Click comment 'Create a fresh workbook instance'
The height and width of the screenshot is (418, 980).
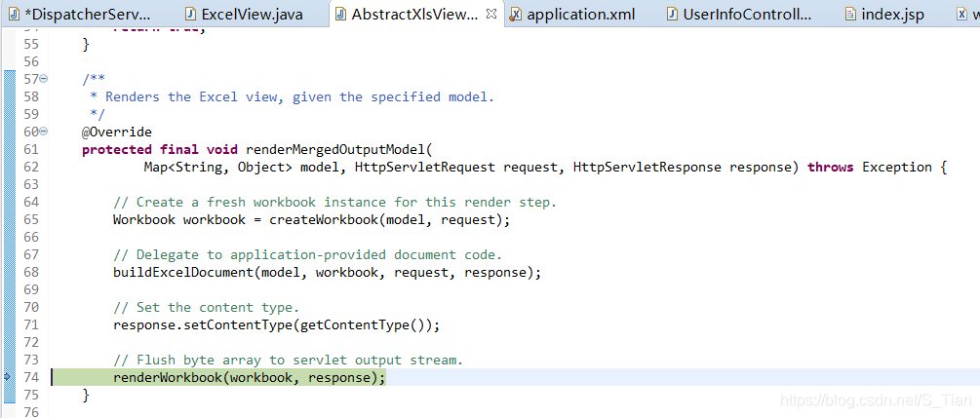(x=334, y=202)
